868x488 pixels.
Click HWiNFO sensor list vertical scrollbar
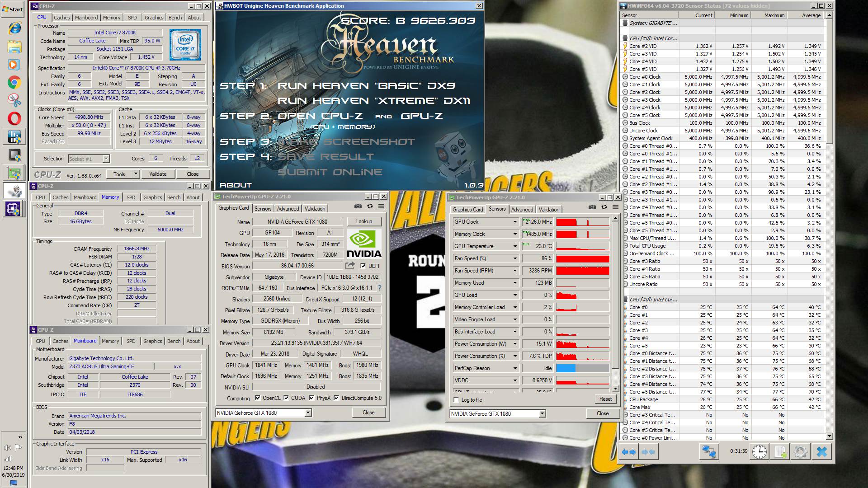829,226
